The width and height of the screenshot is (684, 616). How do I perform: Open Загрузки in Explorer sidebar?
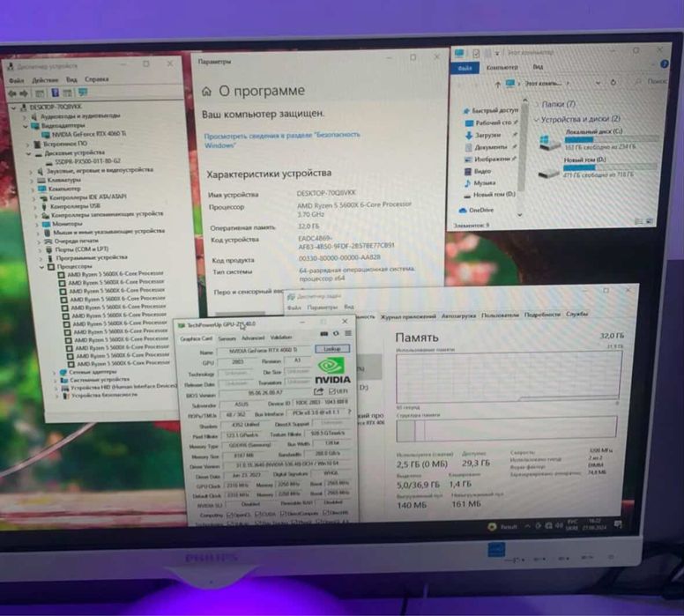pos(483,135)
